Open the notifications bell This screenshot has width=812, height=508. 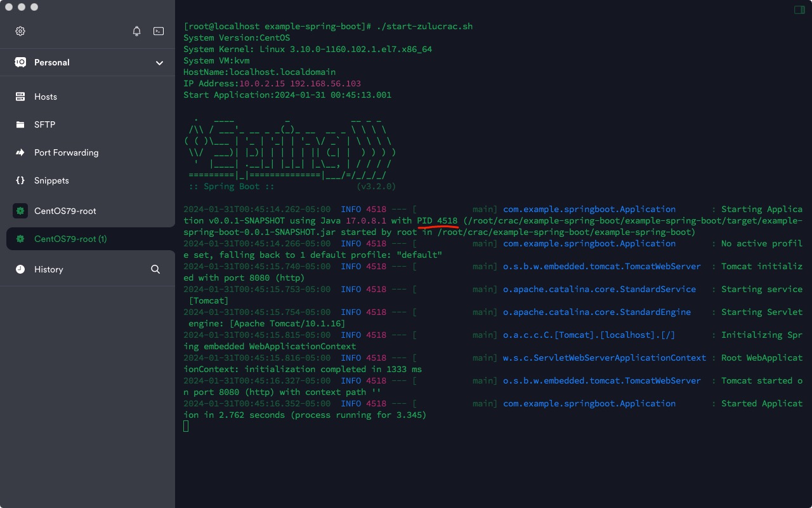[x=136, y=31]
